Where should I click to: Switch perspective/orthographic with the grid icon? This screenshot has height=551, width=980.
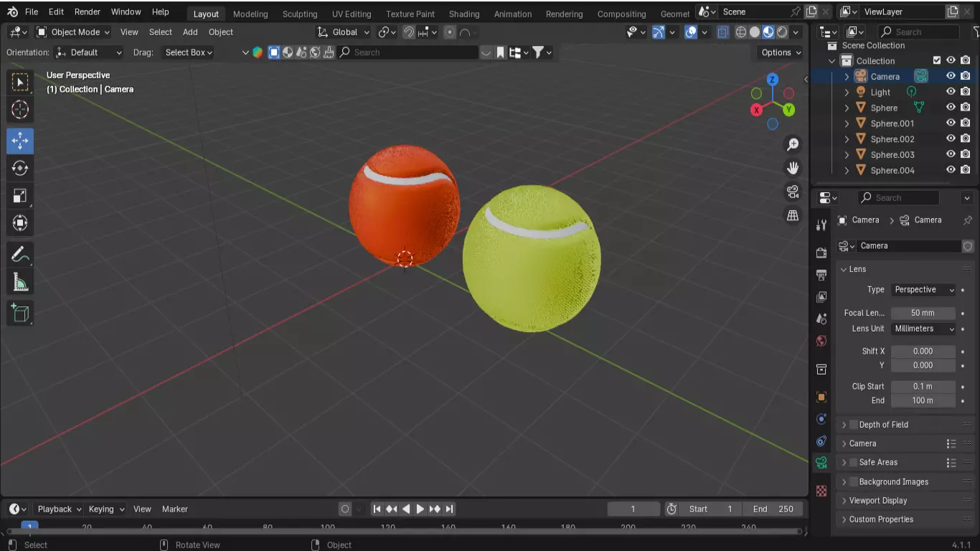pyautogui.click(x=793, y=215)
